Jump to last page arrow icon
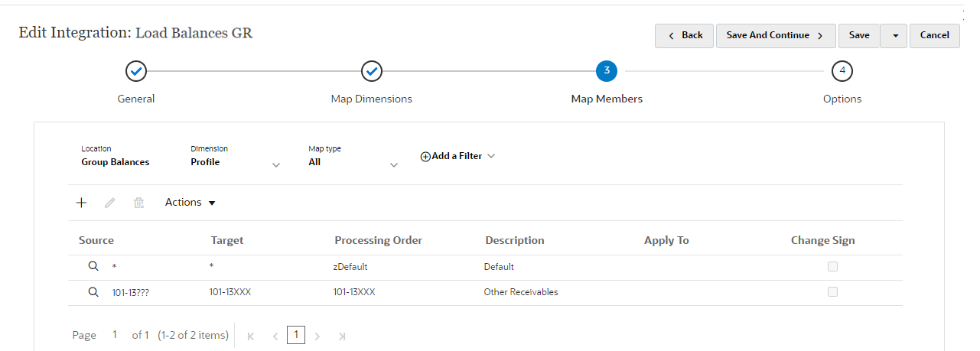The image size is (980, 351). [x=342, y=336]
